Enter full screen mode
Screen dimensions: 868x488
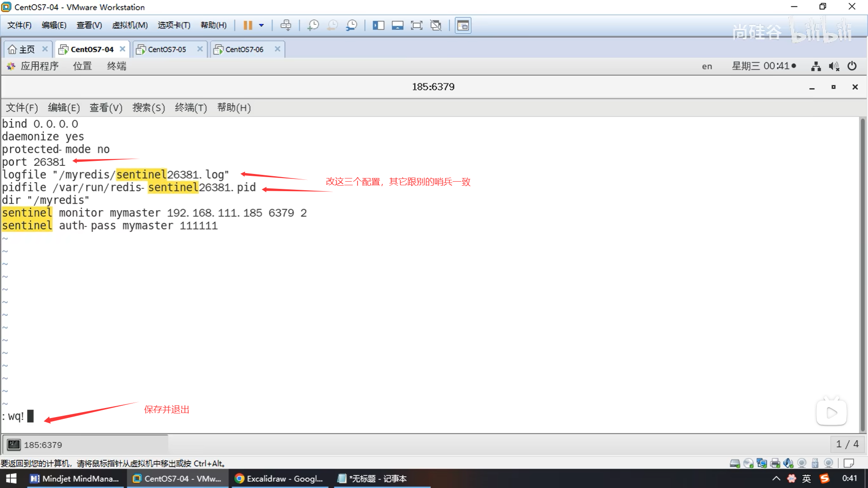click(416, 25)
